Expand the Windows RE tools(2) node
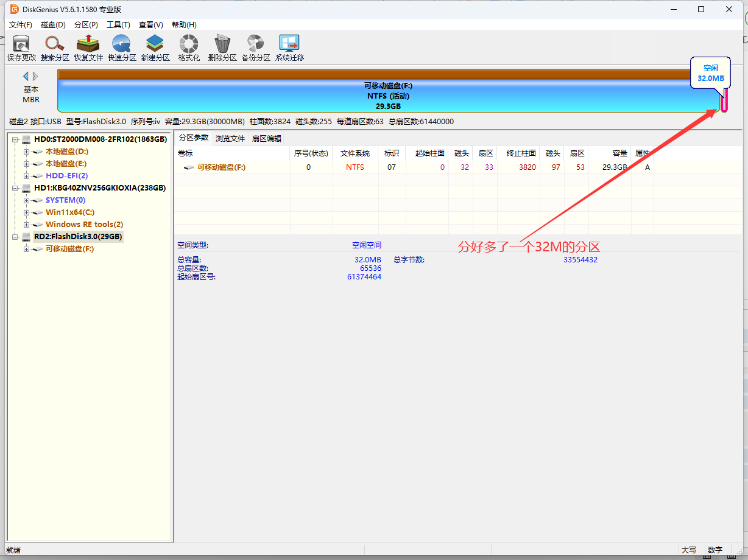 tap(26, 225)
